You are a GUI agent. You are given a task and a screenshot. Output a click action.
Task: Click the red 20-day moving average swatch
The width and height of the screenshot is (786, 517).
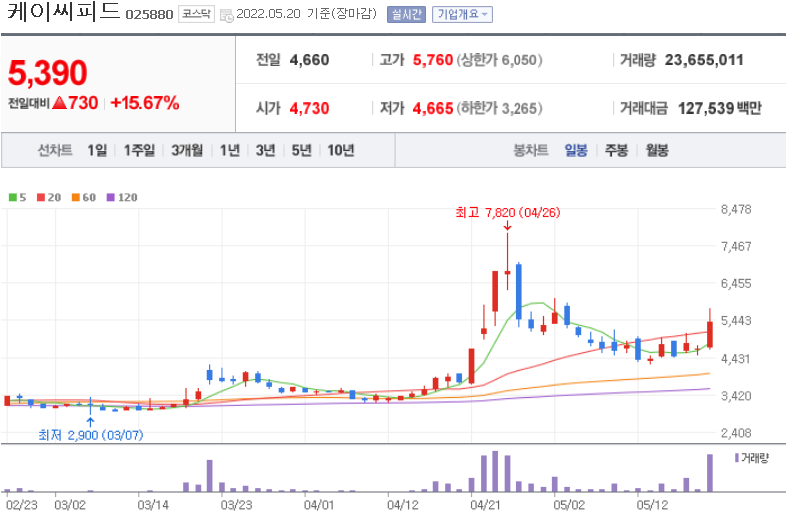[x=41, y=198]
